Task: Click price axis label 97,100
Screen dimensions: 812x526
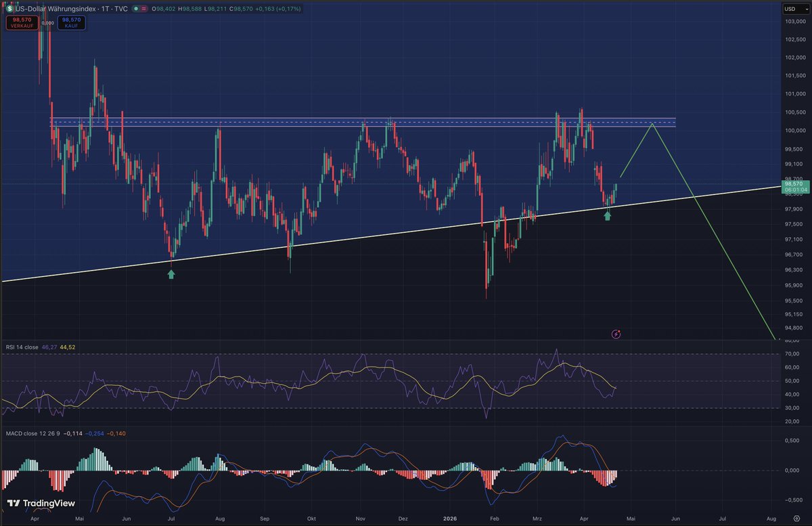Action: coord(793,239)
